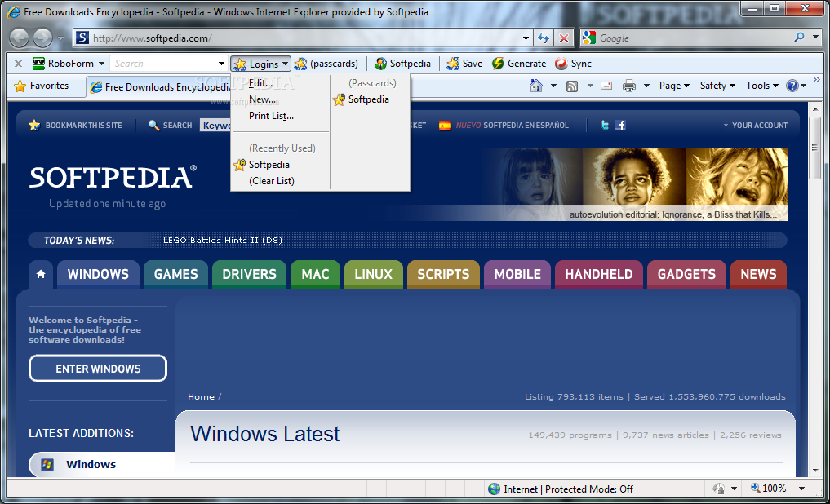Viewport: 830px width, 504px height.
Task: Click underlined Softpedia passcard in Passcards column
Action: click(x=368, y=99)
